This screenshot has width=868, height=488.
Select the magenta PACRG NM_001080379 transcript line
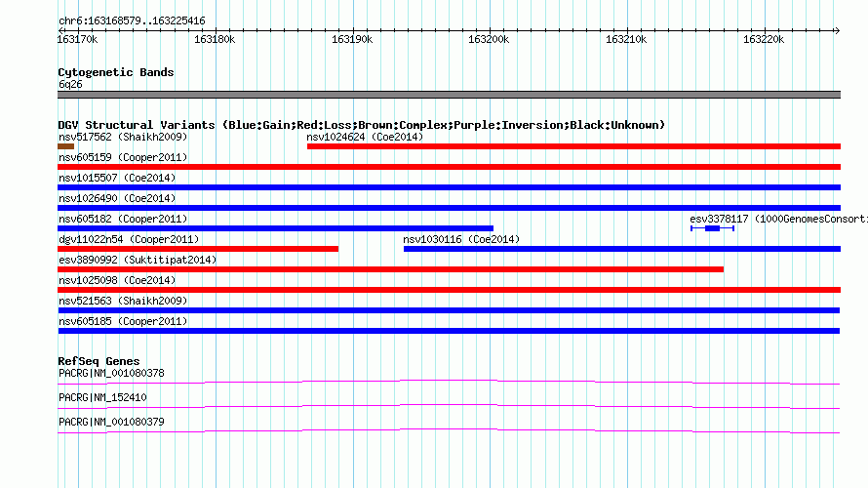coord(449,431)
